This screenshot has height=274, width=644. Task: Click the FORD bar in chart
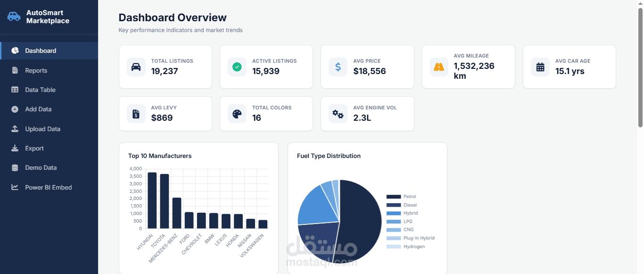(189, 220)
